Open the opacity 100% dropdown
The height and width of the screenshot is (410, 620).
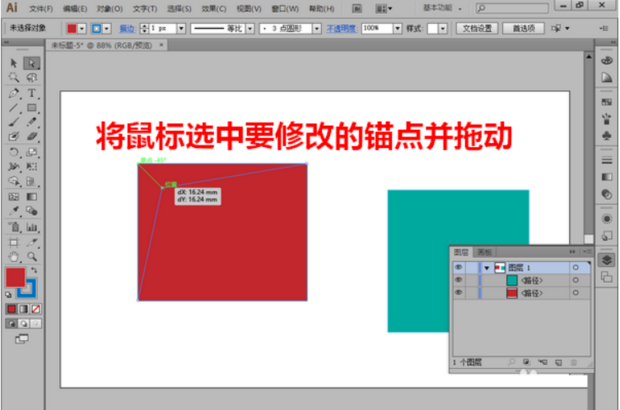click(398, 28)
